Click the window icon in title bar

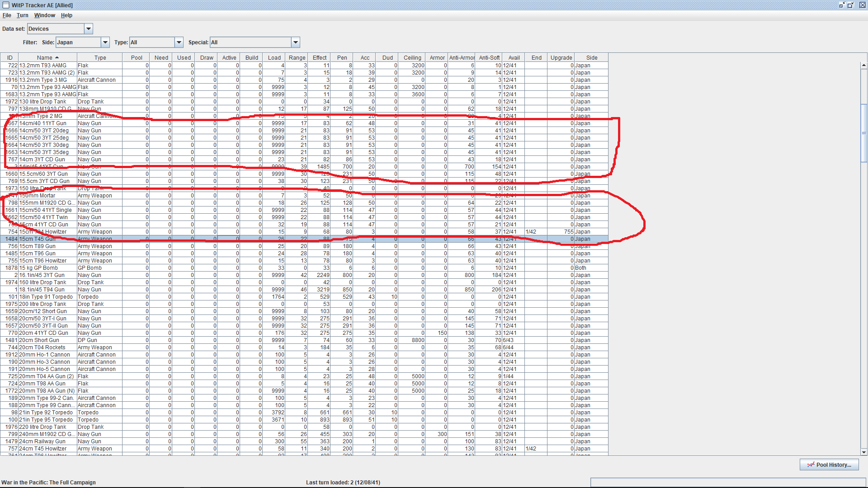tap(6, 5)
